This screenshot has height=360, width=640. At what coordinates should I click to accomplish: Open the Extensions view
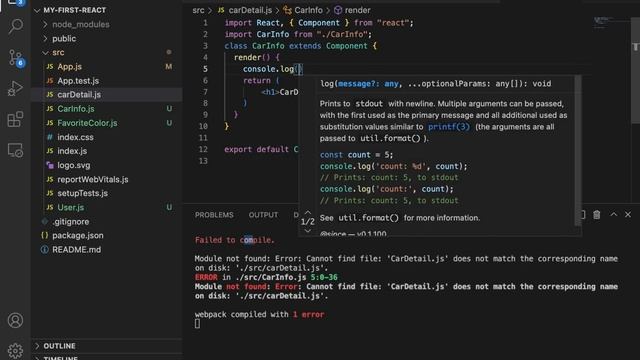pyautogui.click(x=16, y=119)
